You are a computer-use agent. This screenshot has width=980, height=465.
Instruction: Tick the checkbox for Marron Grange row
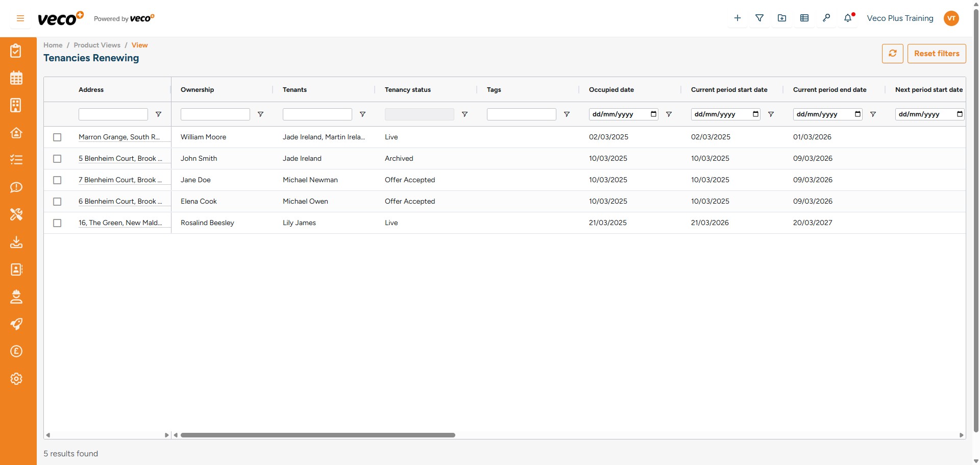[x=57, y=137]
